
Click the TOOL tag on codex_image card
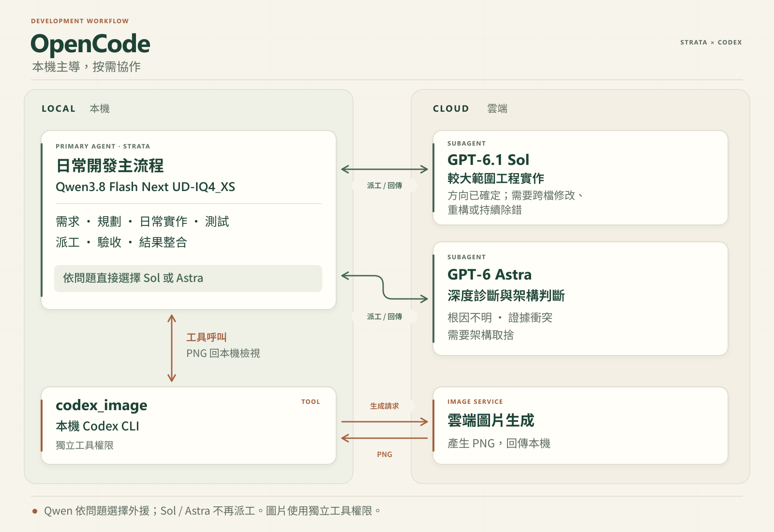(x=311, y=402)
